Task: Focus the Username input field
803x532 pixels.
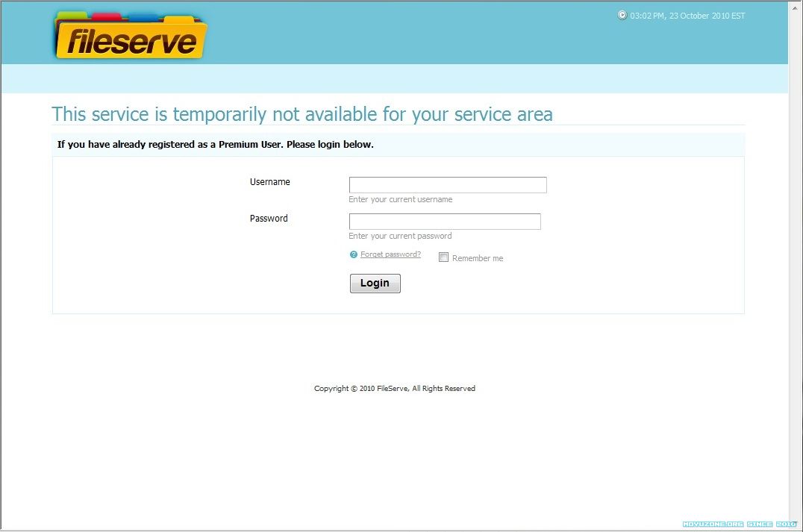Action: [x=448, y=185]
